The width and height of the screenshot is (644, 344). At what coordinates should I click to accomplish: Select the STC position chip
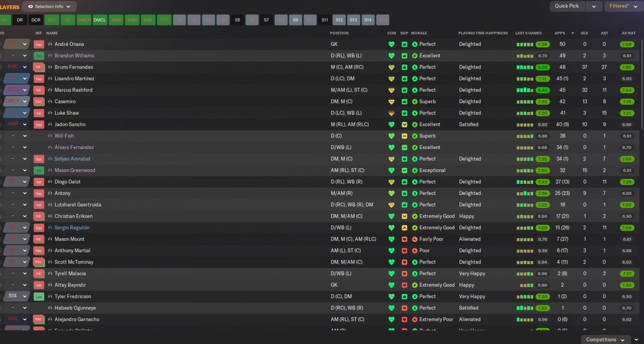(164, 20)
